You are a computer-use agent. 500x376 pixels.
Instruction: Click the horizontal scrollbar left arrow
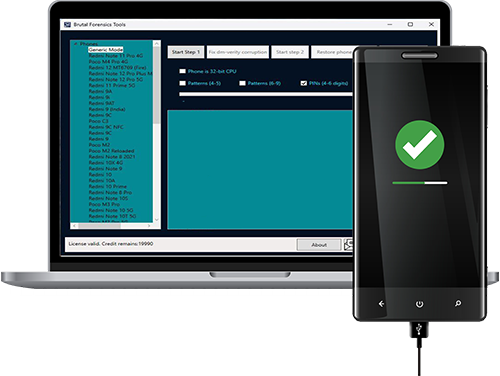(74, 226)
